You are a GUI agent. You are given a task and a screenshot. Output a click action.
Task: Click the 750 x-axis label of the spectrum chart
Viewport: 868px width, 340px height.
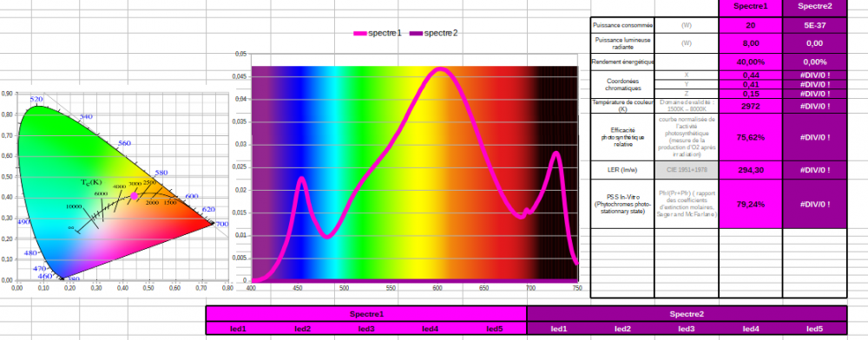point(578,287)
